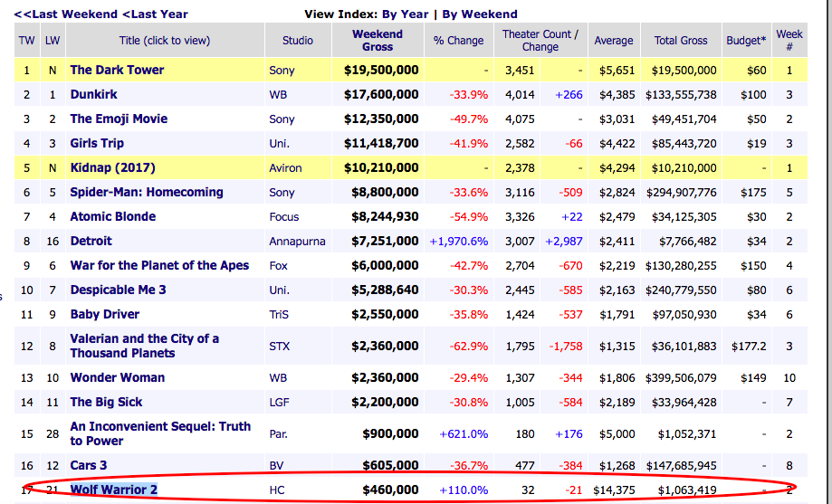832x504 pixels.
Task: Select the +621.0% change value
Action: pyautogui.click(x=464, y=434)
